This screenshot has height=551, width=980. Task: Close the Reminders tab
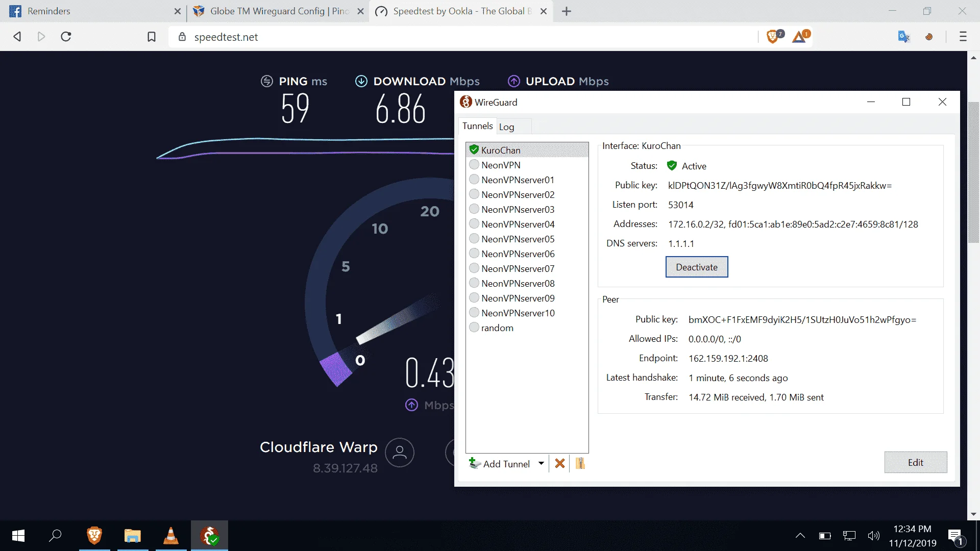178,11
